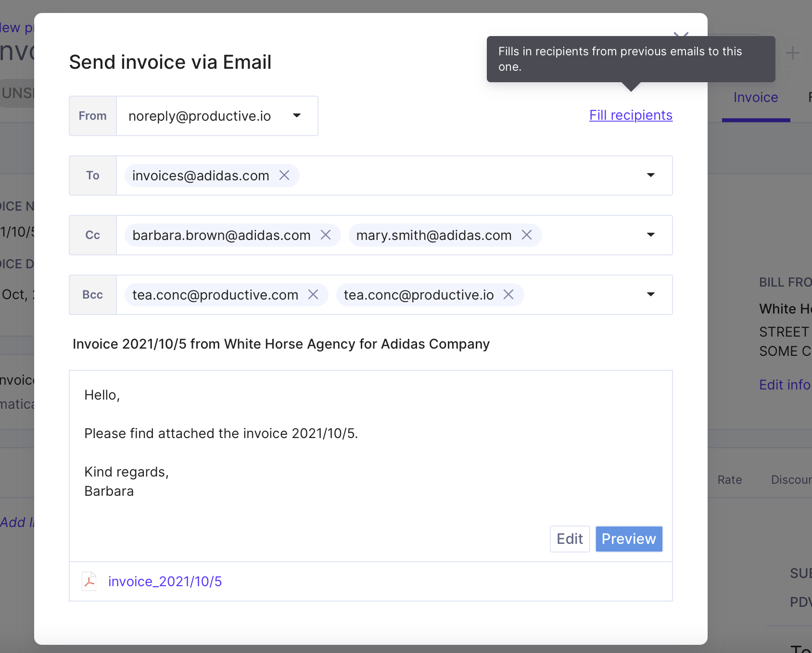The height and width of the screenshot is (653, 812).
Task: Expand the Bcc recipients dropdown
Action: [x=651, y=294]
